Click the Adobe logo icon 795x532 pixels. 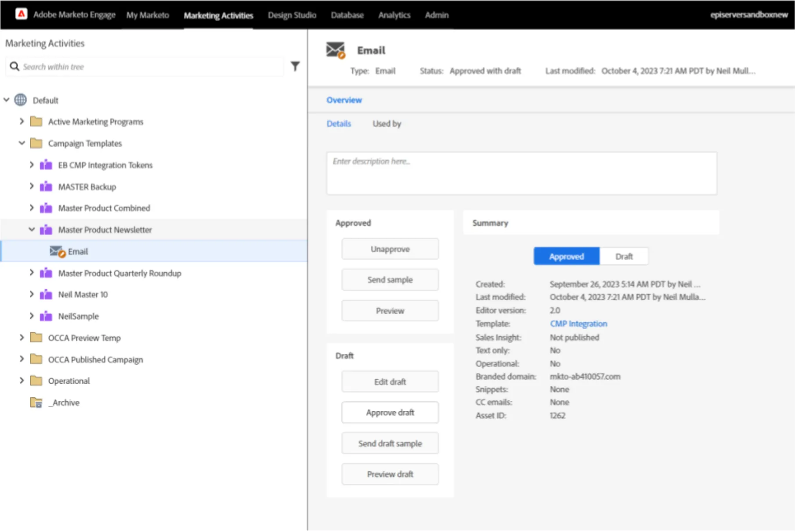click(21, 14)
